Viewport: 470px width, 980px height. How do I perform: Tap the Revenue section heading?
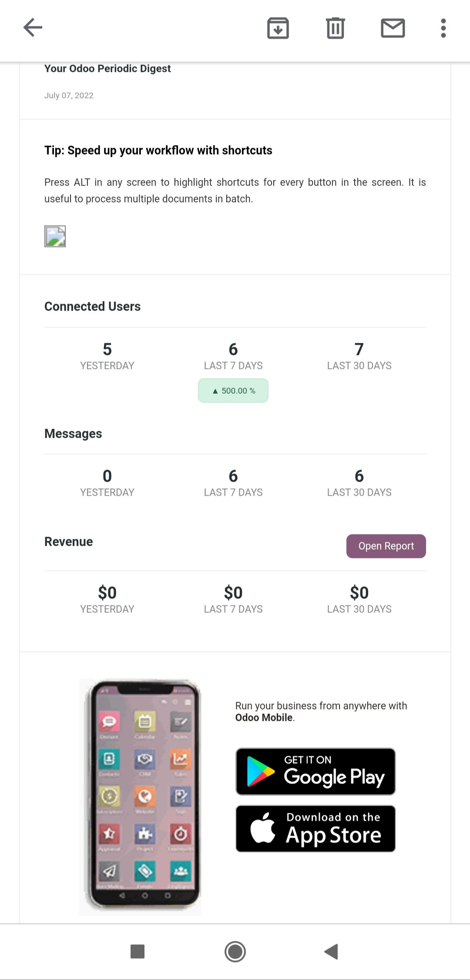pyautogui.click(x=68, y=541)
